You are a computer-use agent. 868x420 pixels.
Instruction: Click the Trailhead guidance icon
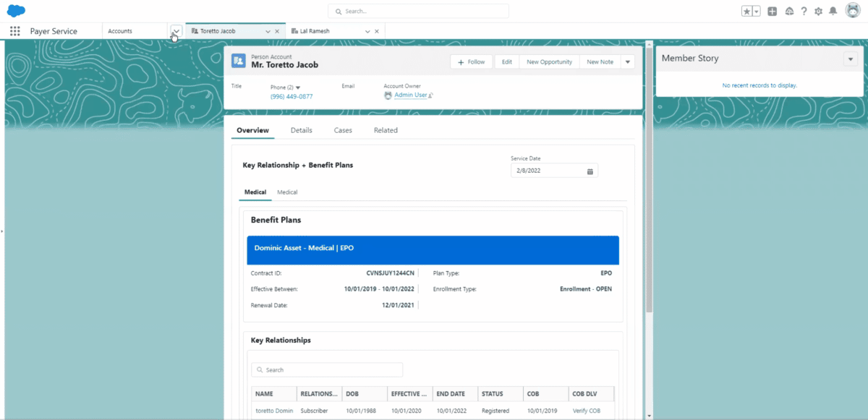(x=789, y=11)
